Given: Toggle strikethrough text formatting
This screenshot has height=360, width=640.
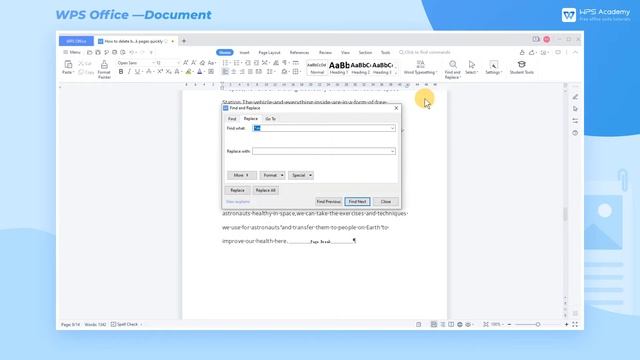Looking at the screenshot, I should pos(149,72).
